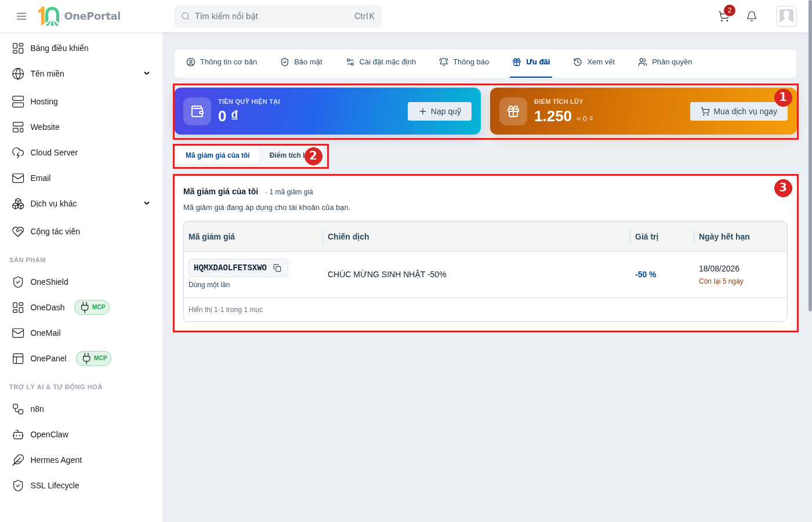Image resolution: width=812 pixels, height=522 pixels.
Task: Click the Mua dịch vụ ngay button
Action: 739,111
